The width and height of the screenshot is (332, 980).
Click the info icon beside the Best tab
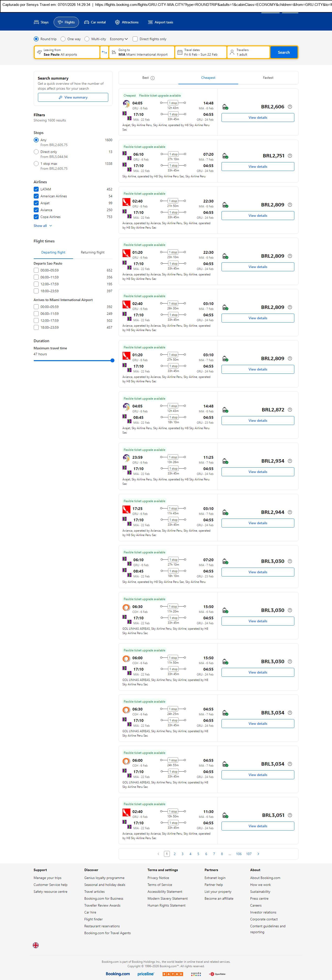tap(153, 78)
